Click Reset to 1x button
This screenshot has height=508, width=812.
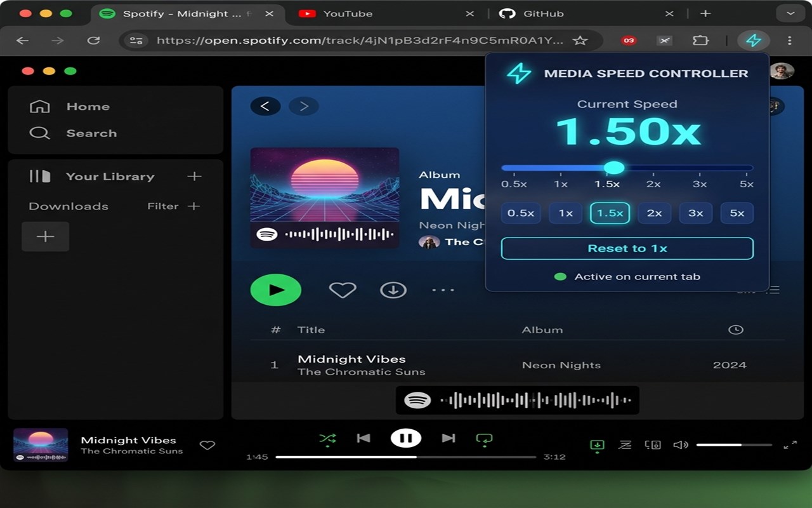[x=627, y=248]
